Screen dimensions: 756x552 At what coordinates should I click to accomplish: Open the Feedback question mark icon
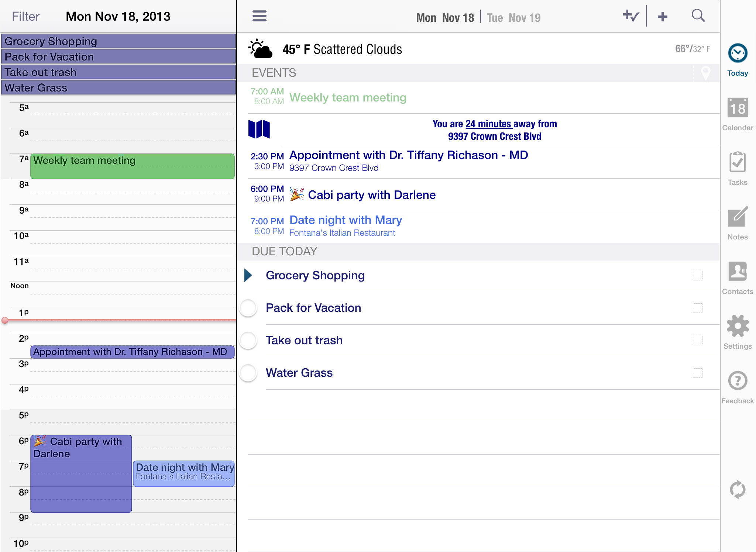point(737,381)
